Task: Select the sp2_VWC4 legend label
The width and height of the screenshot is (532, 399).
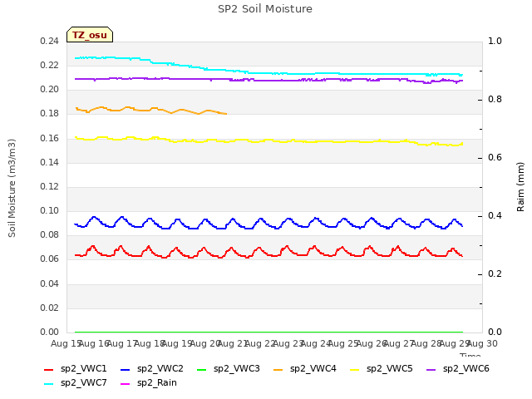Action: tap(313, 369)
